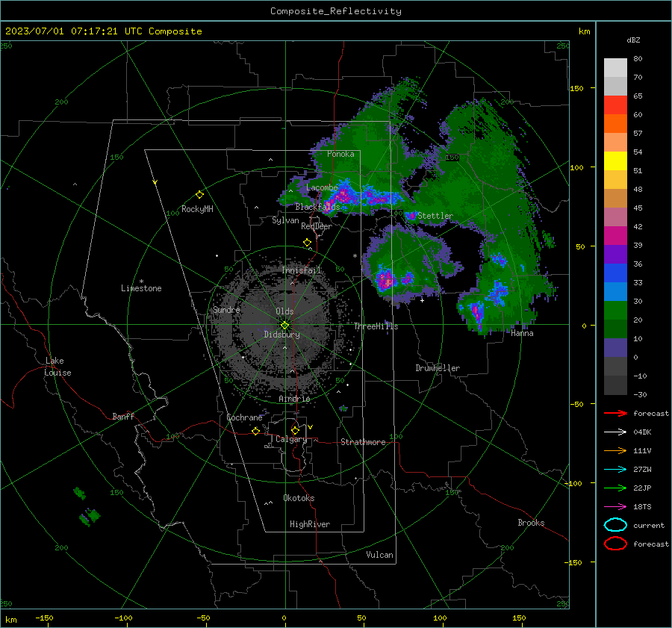The image size is (672, 628).
Task: Click the storm cell northeast of ThreeHills
Action: pos(386,279)
